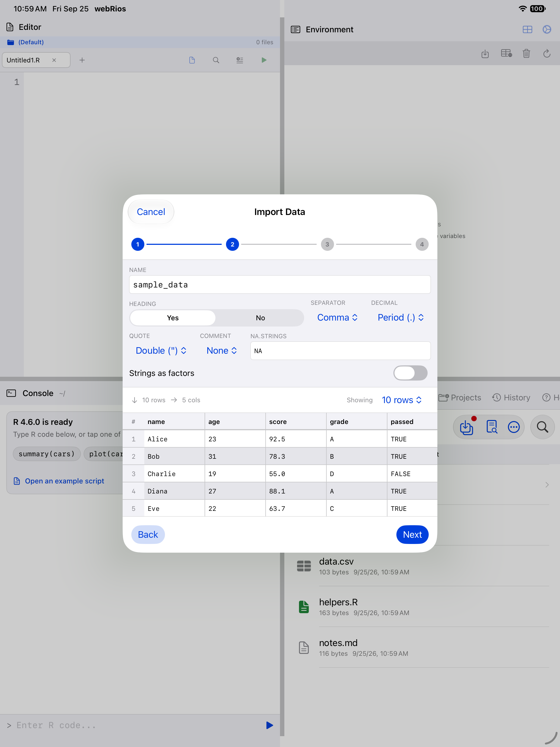Screen dimensions: 560x747
Task: Open data.csv in the Files list
Action: 422,566
